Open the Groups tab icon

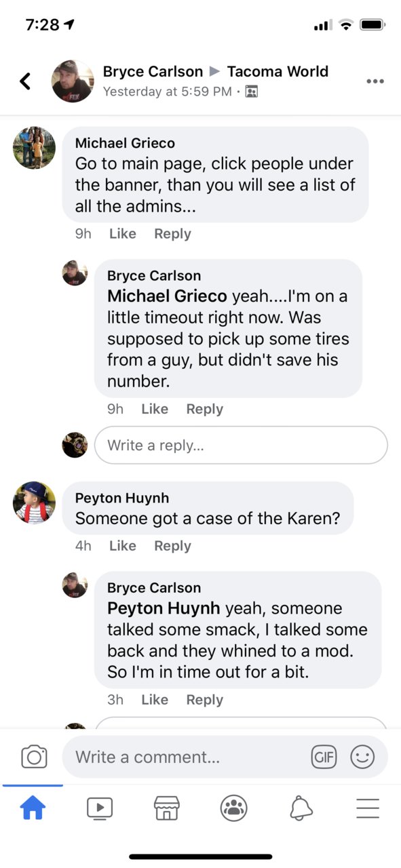tap(234, 808)
